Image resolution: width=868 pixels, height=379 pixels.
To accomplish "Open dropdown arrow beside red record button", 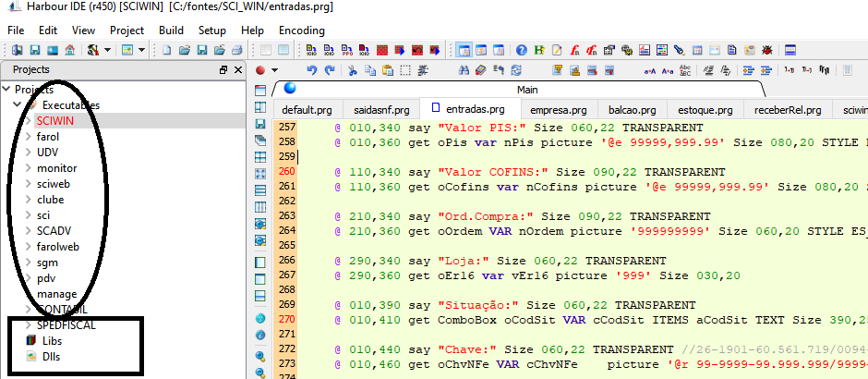I will click(x=275, y=70).
